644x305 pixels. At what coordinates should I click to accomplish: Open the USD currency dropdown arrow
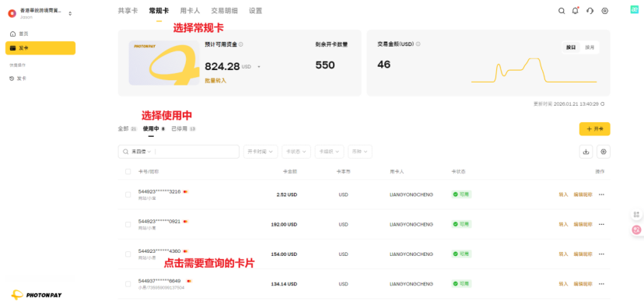259,67
